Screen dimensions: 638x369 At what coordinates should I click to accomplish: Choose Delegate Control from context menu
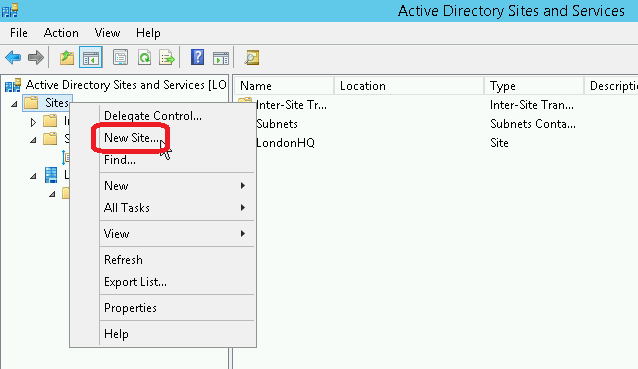click(177, 116)
